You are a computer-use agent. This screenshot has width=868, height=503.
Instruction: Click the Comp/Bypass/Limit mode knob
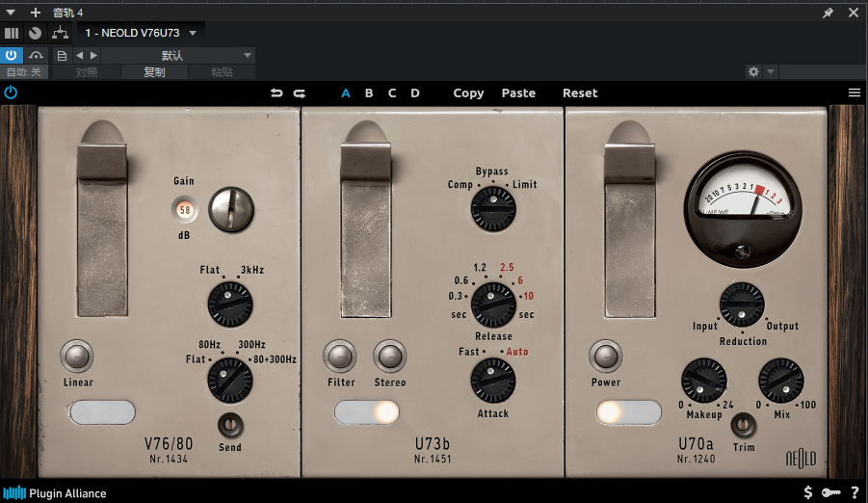click(492, 209)
